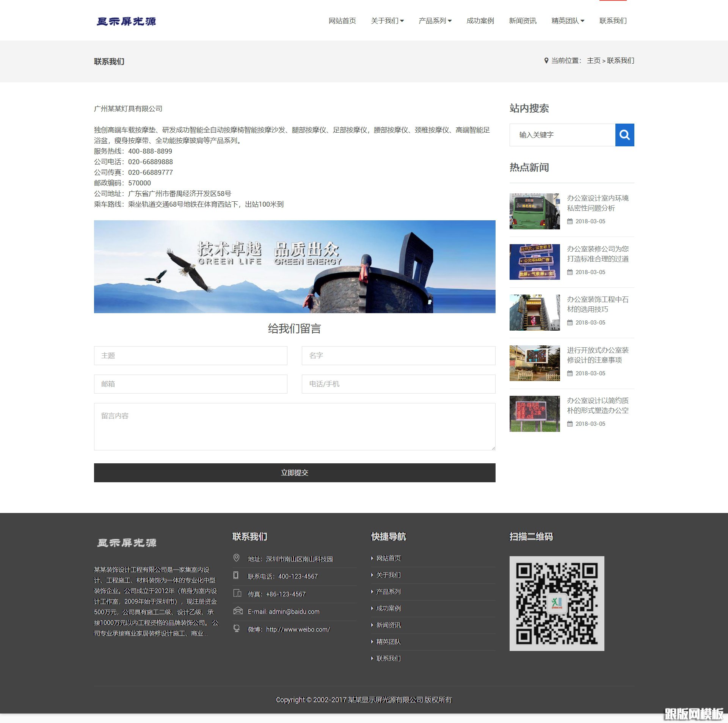Click the QR code image
Image resolution: width=728 pixels, height=723 pixels.
(556, 603)
